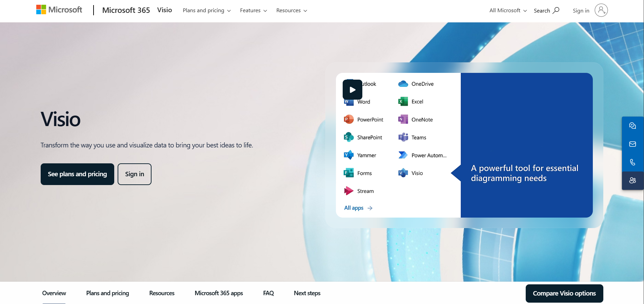Click the OneNote label
644x304 pixels.
coord(422,120)
